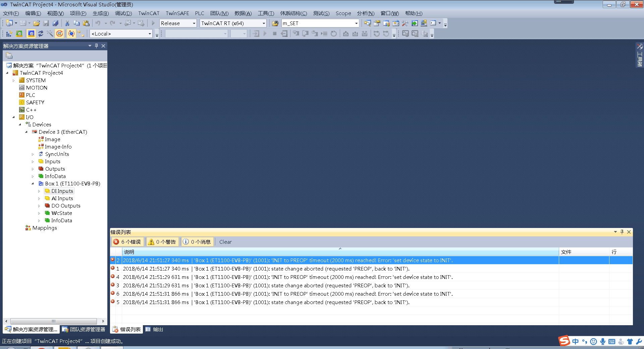This screenshot has width=644, height=349.
Task: Sort by the 文件 column header
Action: [584, 252]
